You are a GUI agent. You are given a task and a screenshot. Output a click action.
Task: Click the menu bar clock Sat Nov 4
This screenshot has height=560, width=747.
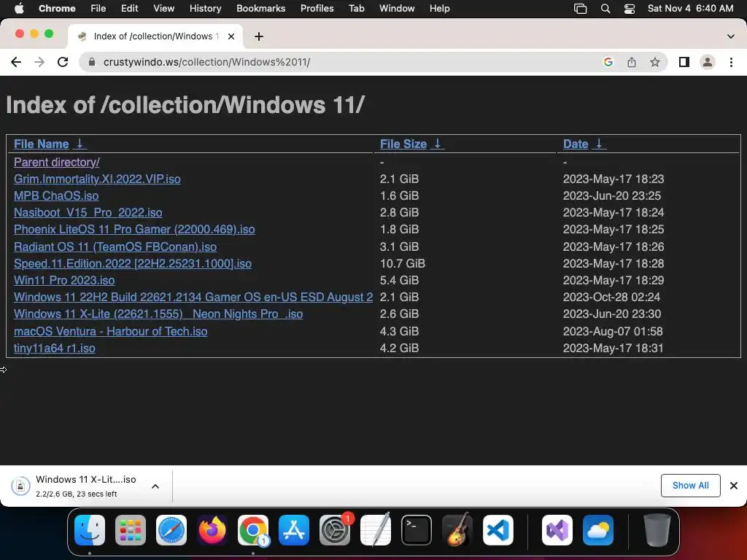690,8
